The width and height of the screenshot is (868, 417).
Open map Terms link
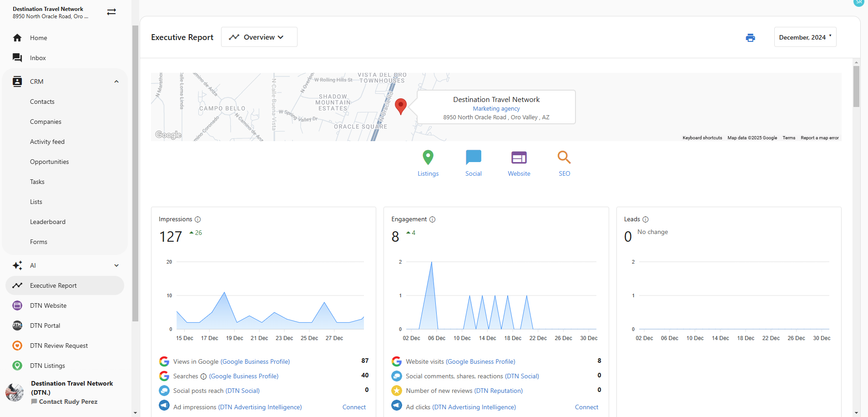click(789, 138)
